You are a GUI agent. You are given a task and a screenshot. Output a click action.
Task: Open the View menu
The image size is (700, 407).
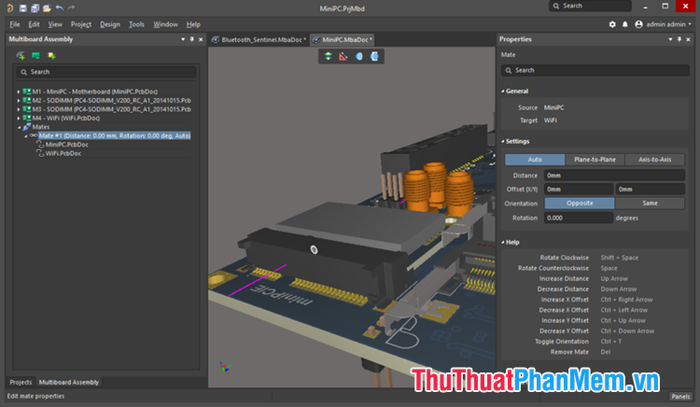55,24
